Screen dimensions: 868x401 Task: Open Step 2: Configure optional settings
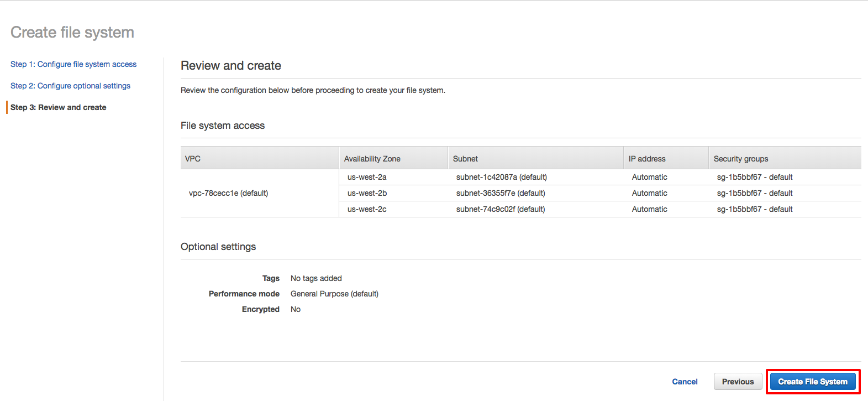tap(70, 86)
